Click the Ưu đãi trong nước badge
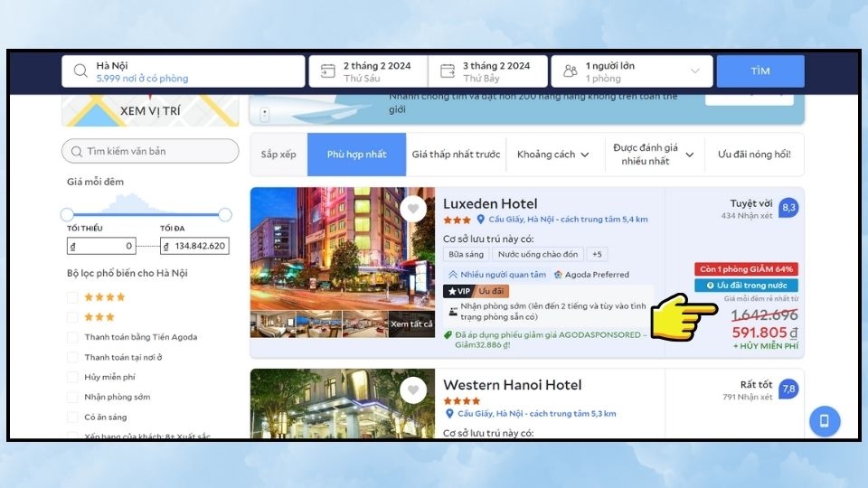Screen dimensions: 868x488 [746, 285]
